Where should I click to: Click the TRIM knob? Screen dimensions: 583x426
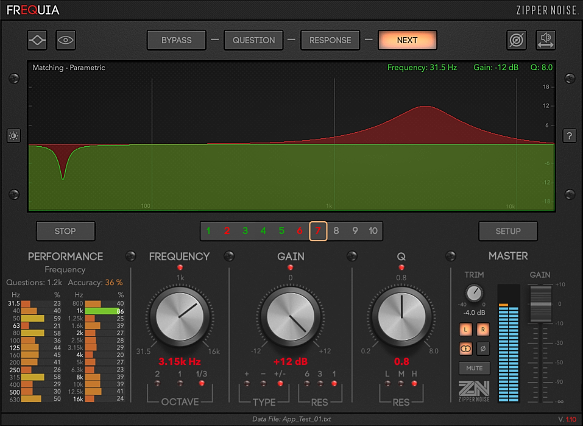(x=474, y=293)
